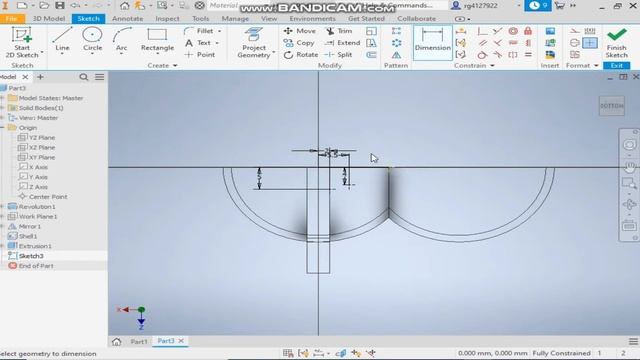Open the Tools tab
This screenshot has height=360, width=640.
[x=200, y=19]
